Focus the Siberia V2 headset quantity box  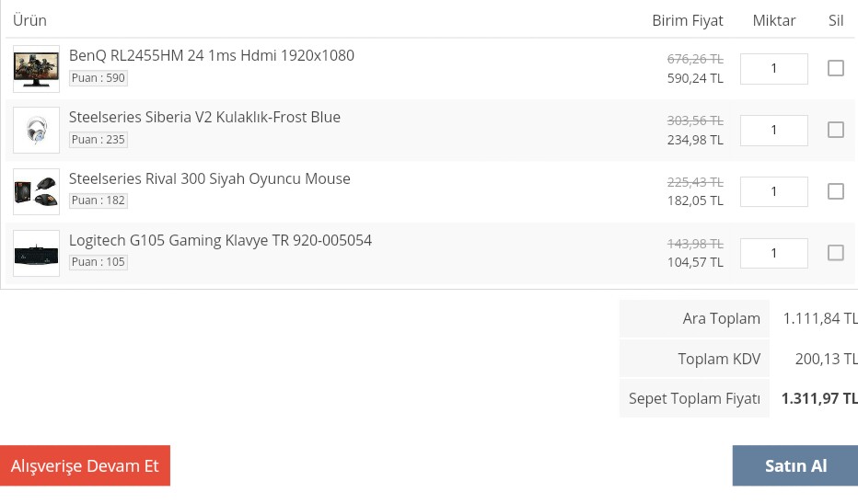[x=774, y=131]
